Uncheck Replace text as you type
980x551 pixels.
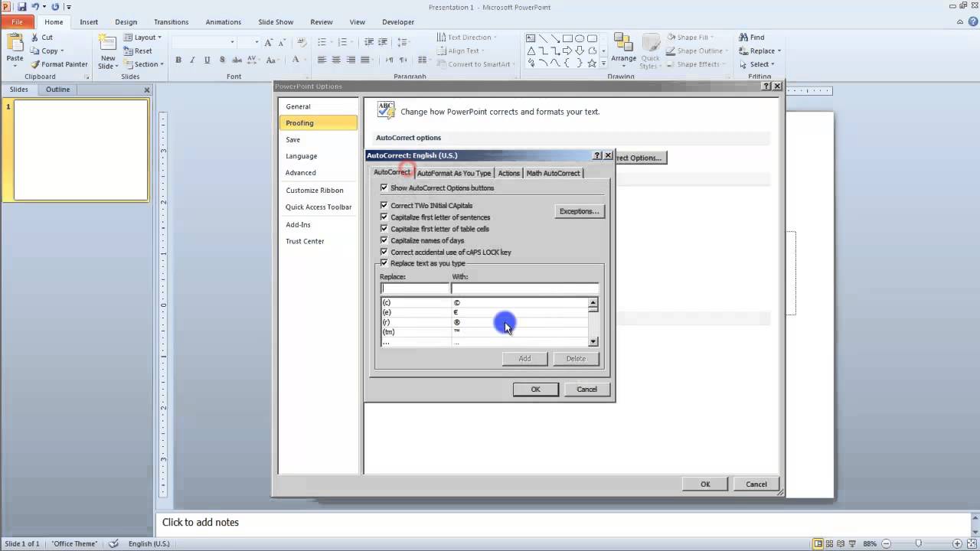[384, 263]
